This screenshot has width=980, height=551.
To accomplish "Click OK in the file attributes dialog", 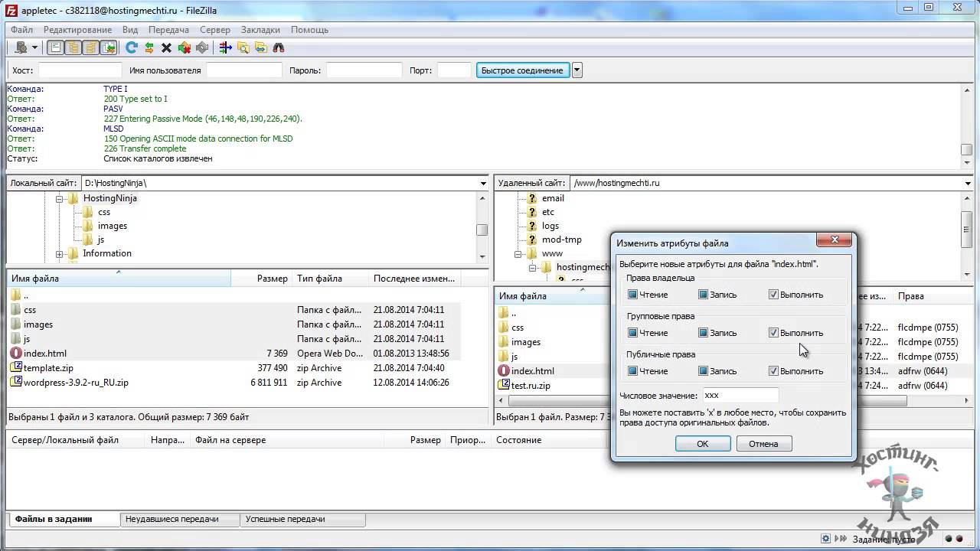I will coord(702,444).
